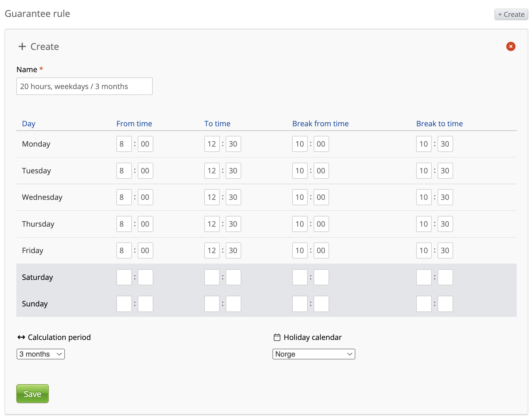Screen dimensions: 532x420
Task: Open the Holiday calendar Norge dropdown
Action: coord(314,354)
